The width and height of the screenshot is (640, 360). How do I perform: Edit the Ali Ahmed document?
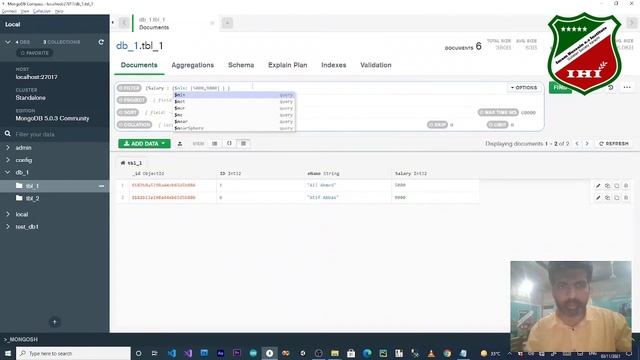pos(598,186)
